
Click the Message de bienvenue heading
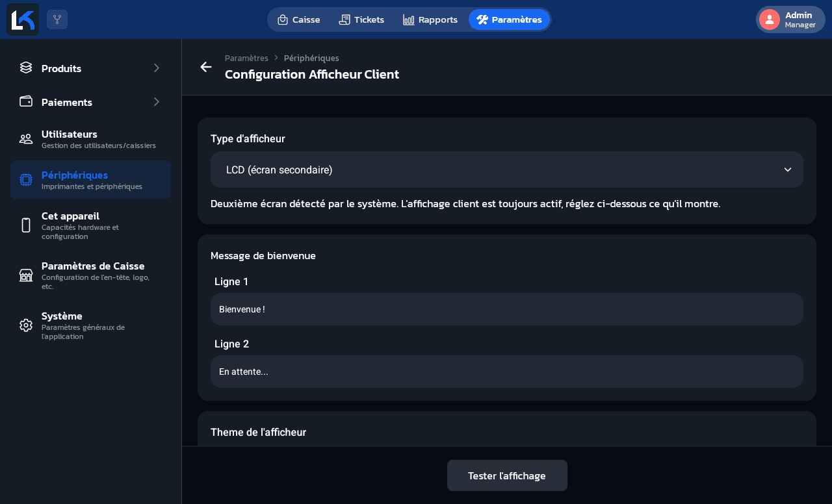pos(263,255)
